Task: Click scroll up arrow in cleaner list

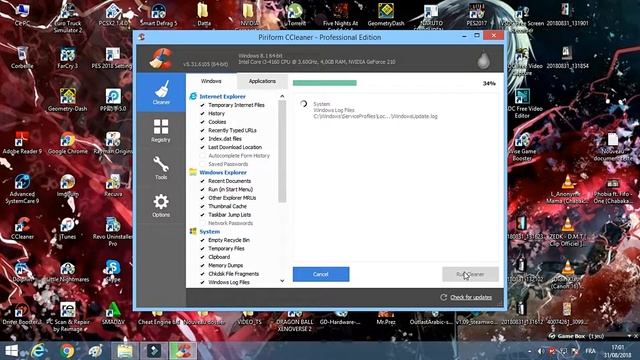Action: pos(282,96)
